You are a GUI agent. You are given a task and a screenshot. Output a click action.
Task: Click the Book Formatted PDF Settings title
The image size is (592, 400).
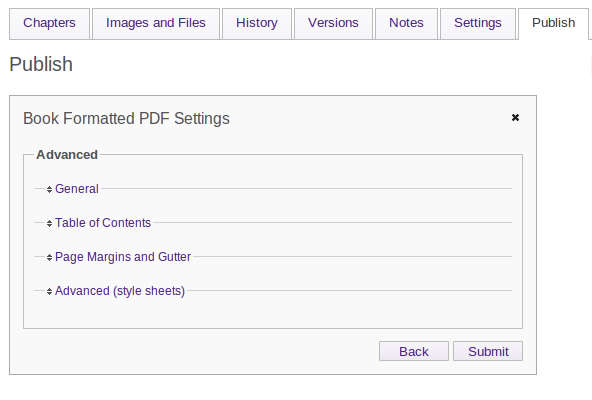[x=126, y=118]
